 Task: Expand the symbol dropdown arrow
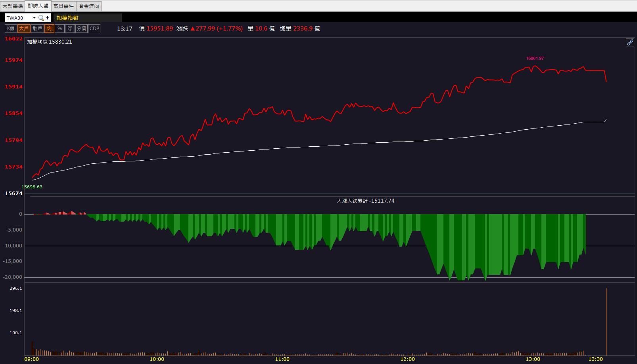[34, 18]
